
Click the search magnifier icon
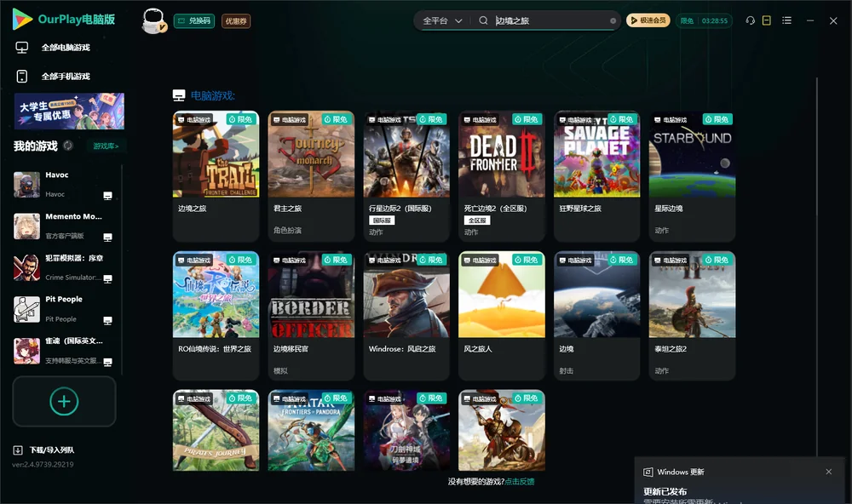(x=483, y=20)
